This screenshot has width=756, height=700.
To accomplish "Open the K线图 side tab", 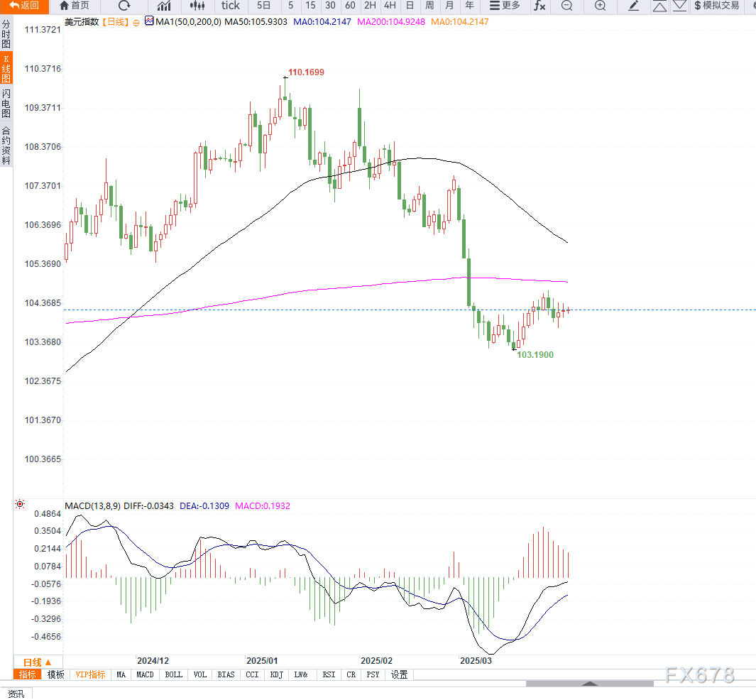I will pyautogui.click(x=6, y=69).
